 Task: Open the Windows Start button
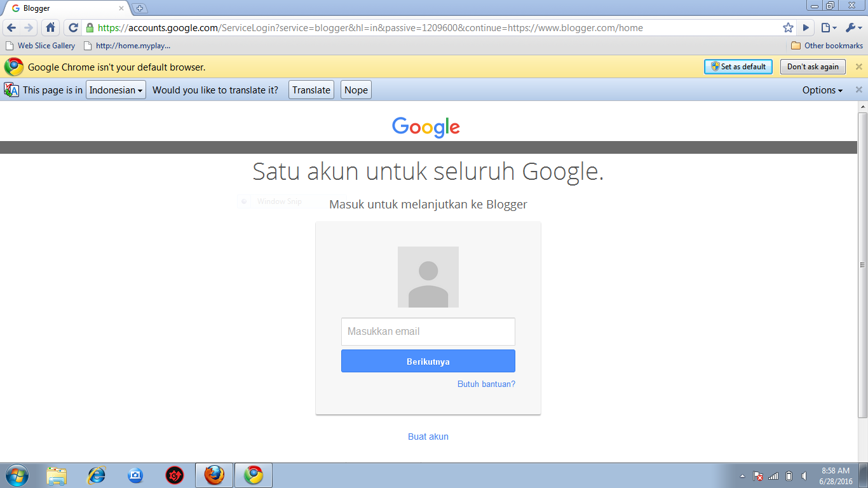pyautogui.click(x=17, y=475)
